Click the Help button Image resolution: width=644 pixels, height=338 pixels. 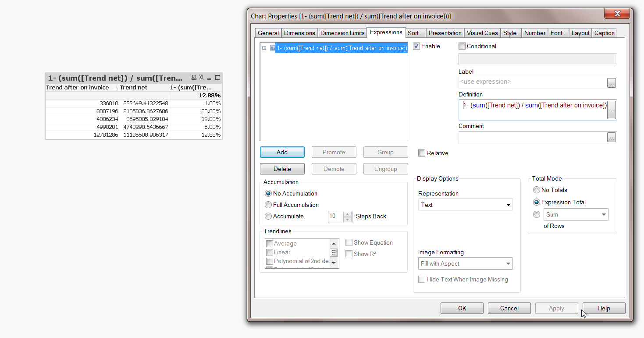coord(604,308)
